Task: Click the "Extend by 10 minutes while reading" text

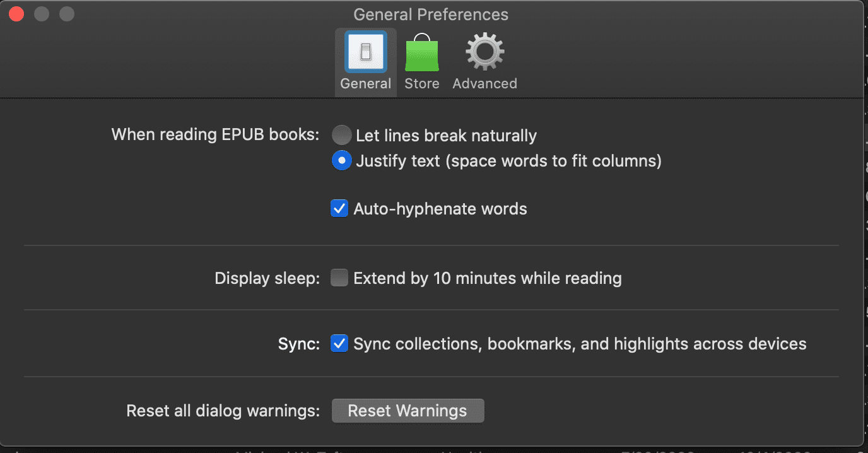Action: [x=488, y=278]
